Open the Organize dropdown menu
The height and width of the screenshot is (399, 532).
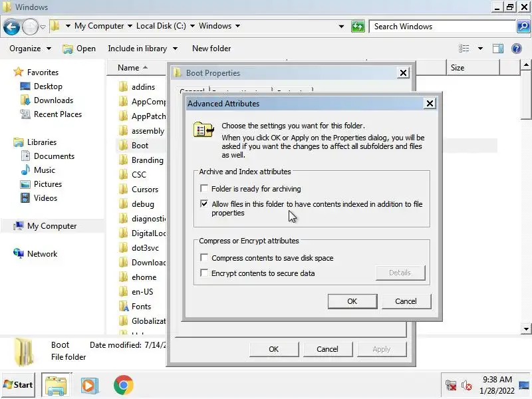coord(30,49)
